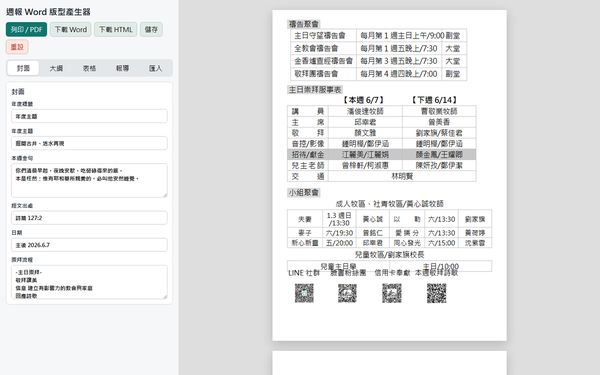Click the QR code second from left

coord(347,293)
